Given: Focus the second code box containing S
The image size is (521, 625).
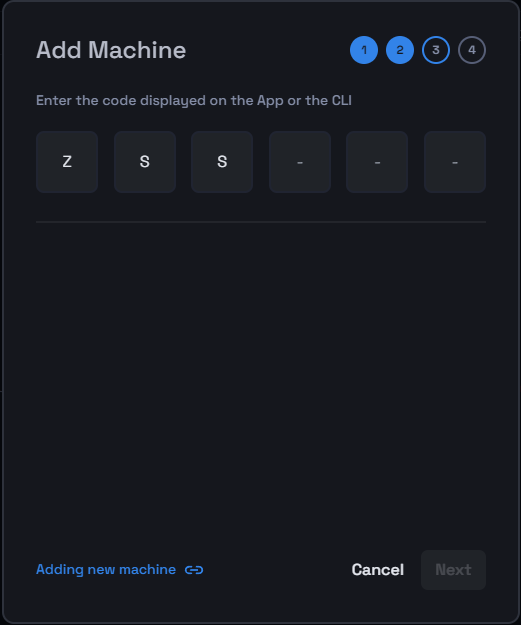Looking at the screenshot, I should click(x=145, y=162).
